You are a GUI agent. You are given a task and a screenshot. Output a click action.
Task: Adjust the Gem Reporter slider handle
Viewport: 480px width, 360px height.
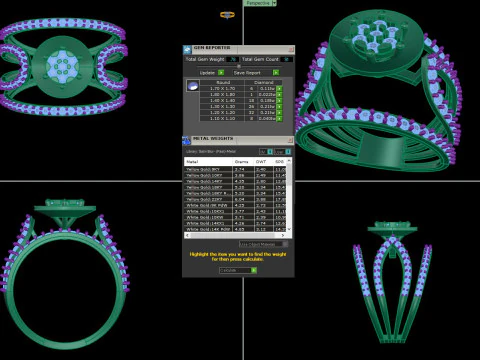click(x=239, y=66)
